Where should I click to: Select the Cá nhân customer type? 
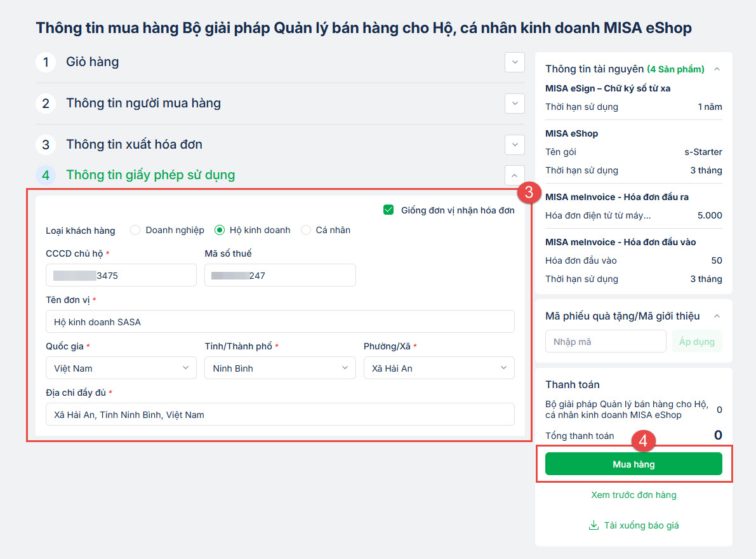(306, 230)
